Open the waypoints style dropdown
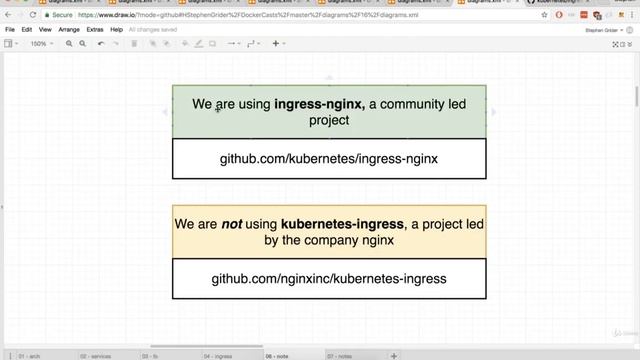Viewport: 640px width, 360px height. click(x=253, y=43)
